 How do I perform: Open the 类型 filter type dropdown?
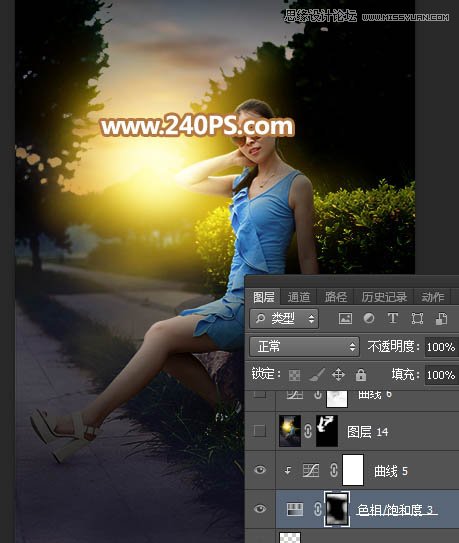[x=284, y=318]
